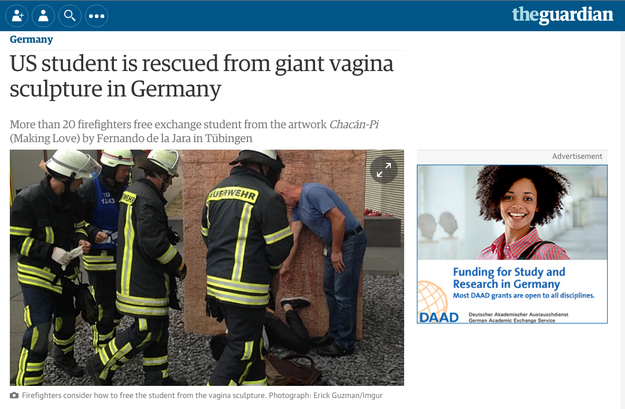This screenshot has height=409, width=625.
Task: Open the three-dots more menu
Action: pos(96,16)
